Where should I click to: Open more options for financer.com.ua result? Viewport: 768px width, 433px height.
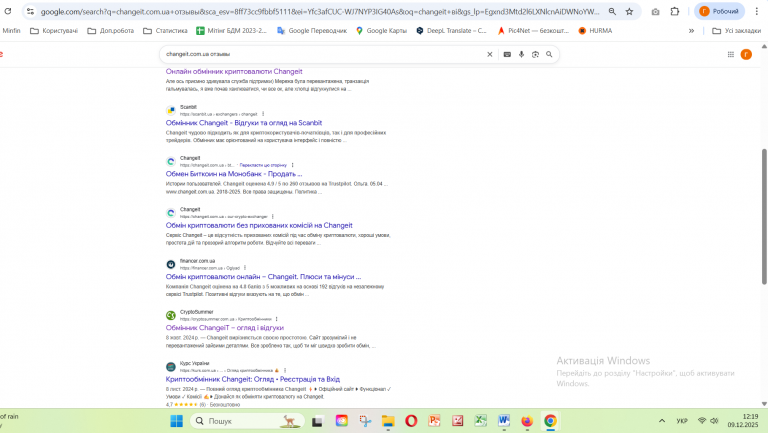[x=245, y=268]
